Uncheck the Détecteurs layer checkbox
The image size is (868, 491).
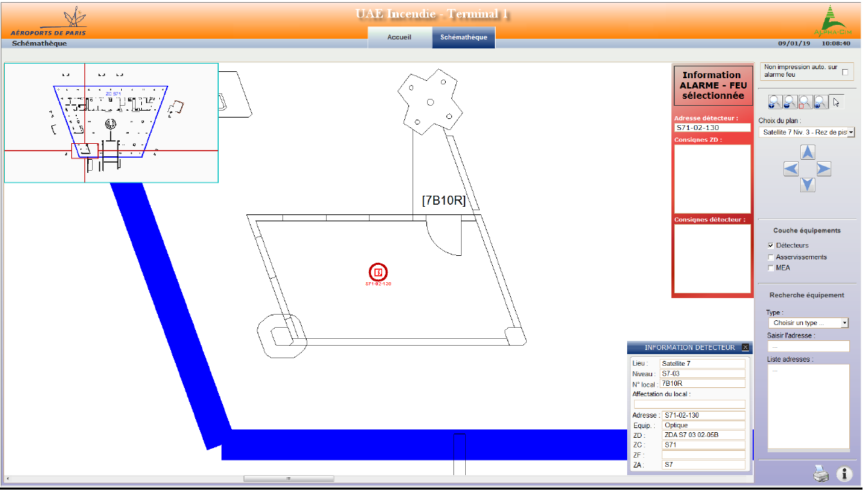(771, 245)
